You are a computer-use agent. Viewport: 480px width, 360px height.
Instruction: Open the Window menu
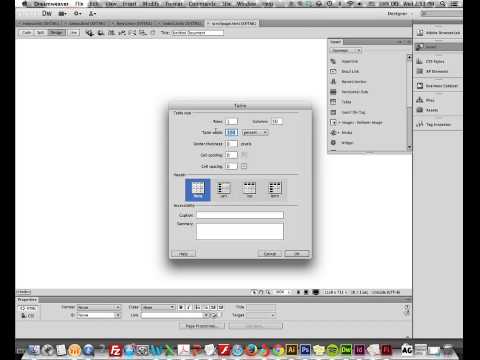click(246, 4)
